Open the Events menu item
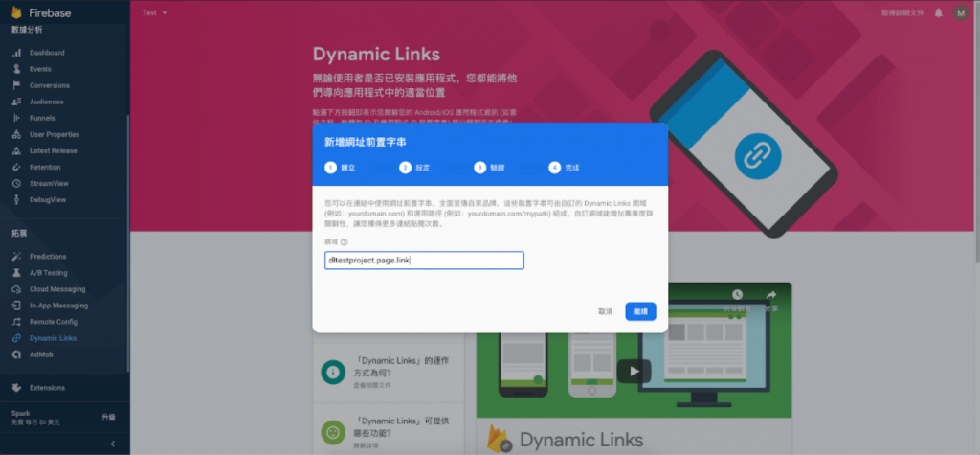980x455 pixels. tap(40, 70)
